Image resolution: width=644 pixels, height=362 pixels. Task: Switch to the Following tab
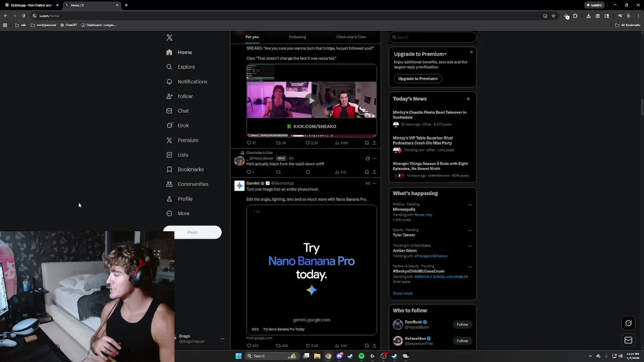(x=297, y=37)
